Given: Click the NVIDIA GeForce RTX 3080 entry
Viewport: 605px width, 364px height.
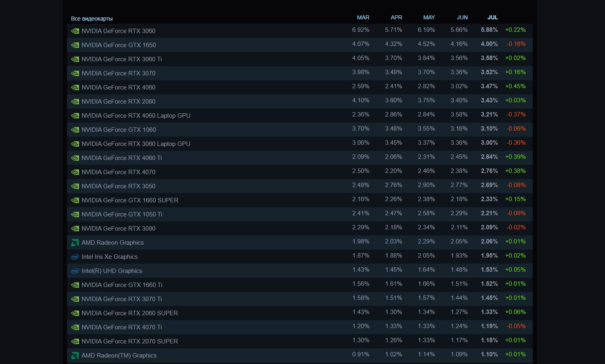Looking at the screenshot, I should pos(118,229).
